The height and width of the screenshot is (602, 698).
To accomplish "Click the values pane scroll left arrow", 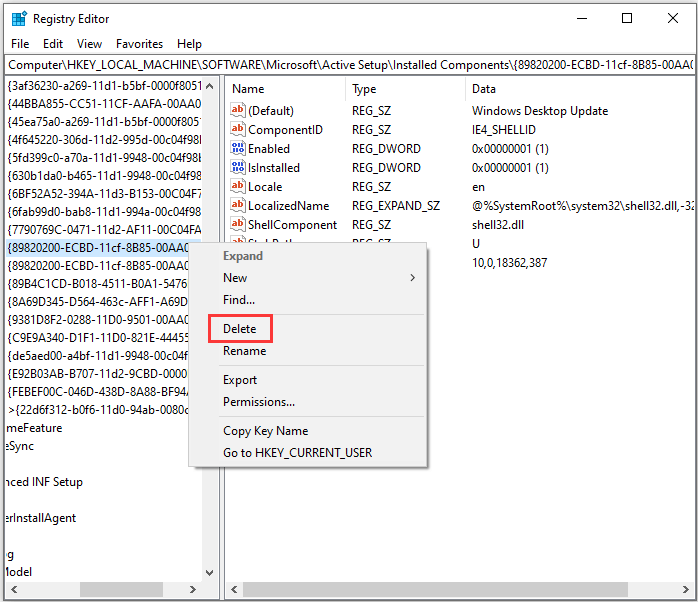I will (x=234, y=589).
